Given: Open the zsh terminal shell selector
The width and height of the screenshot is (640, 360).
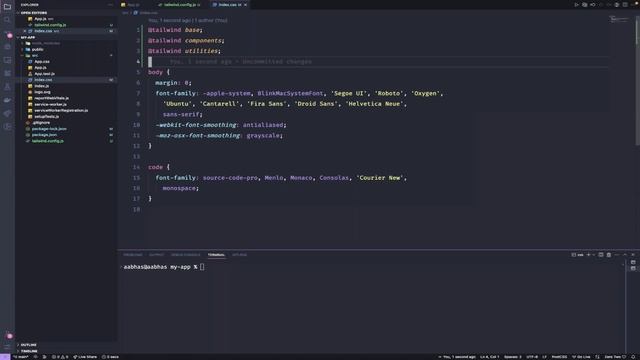Looking at the screenshot, I should 577,255.
